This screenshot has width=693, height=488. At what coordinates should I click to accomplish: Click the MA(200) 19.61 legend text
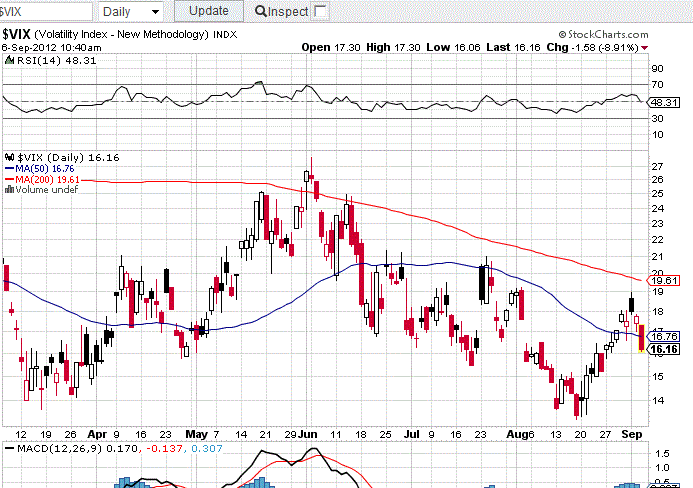[47, 179]
